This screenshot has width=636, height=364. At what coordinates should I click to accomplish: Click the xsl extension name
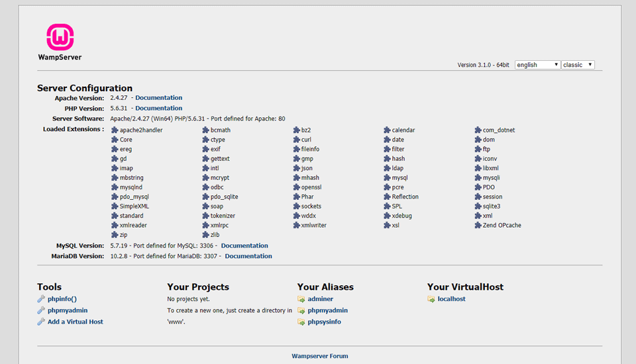(x=396, y=226)
